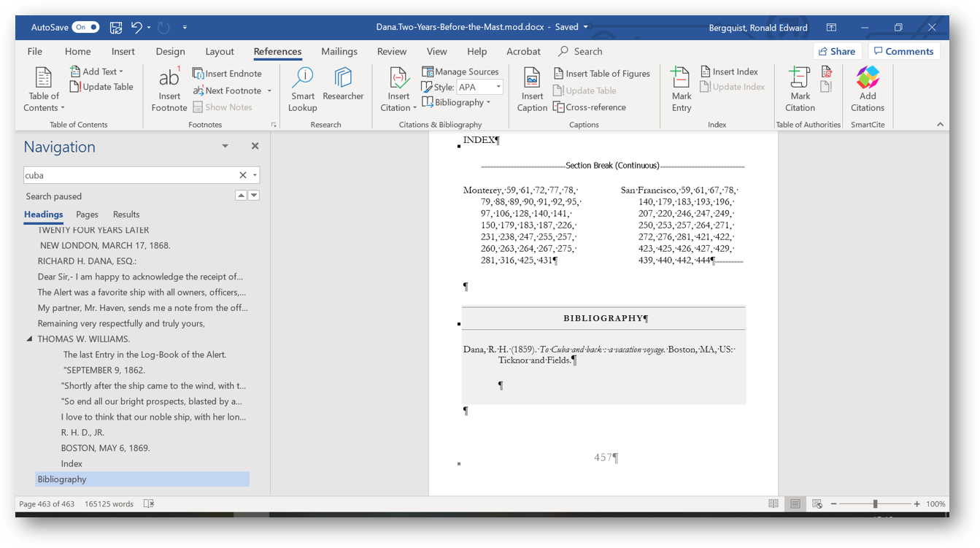Open the Next Footnote dropdown arrow
This screenshot has height=548, width=980.
click(x=269, y=91)
